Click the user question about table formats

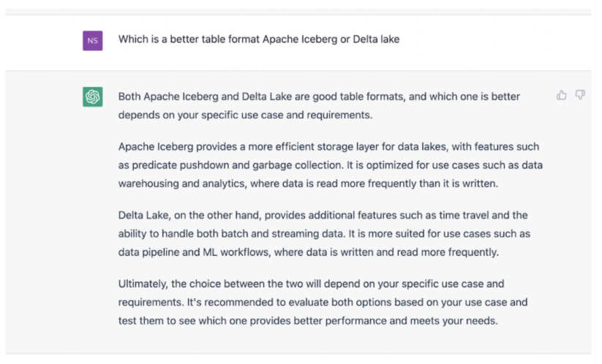(x=259, y=39)
